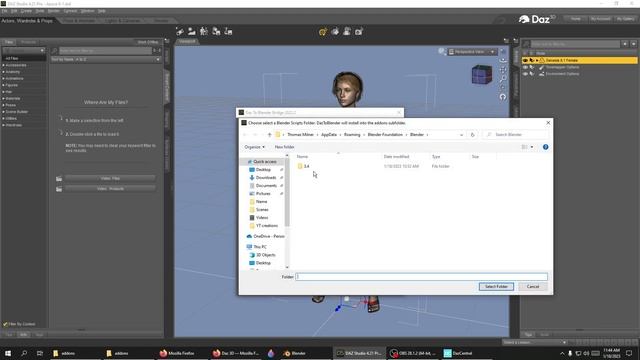Click the Change your view icon
The image size is (640, 360).
pyautogui.click(x=524, y=147)
